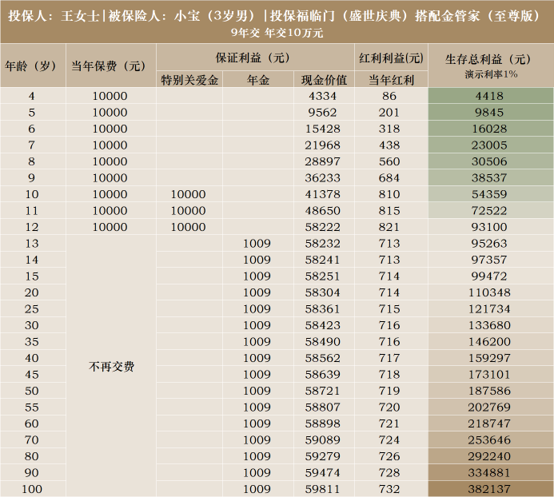Select dividend value 732
554x497 pixels.
tap(389, 489)
